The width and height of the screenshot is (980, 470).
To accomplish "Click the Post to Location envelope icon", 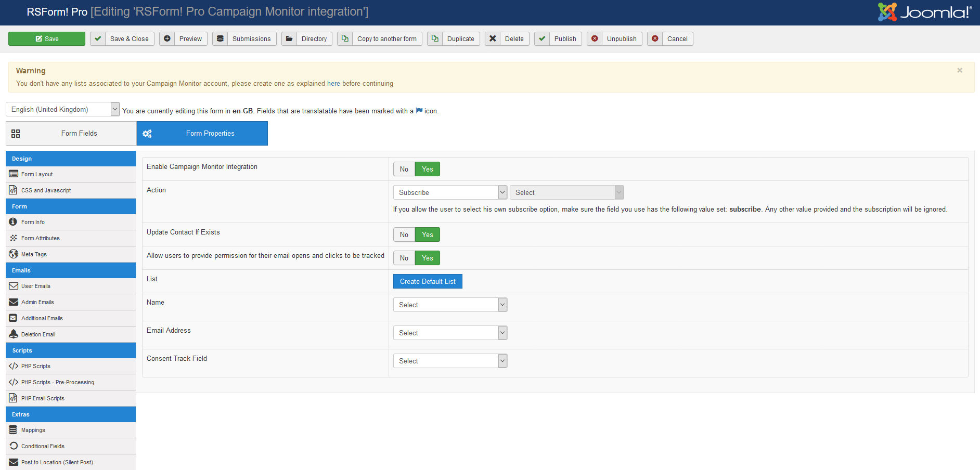I will [x=14, y=462].
